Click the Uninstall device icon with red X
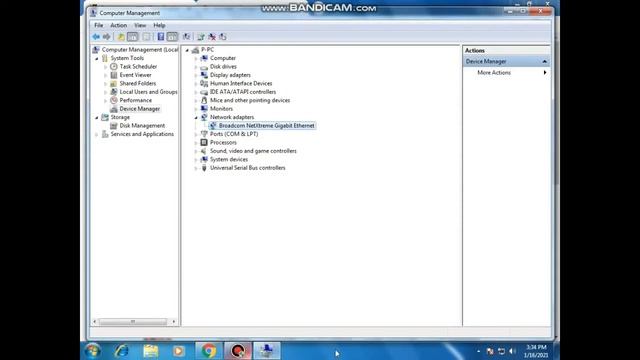The image size is (640, 360). (x=212, y=37)
